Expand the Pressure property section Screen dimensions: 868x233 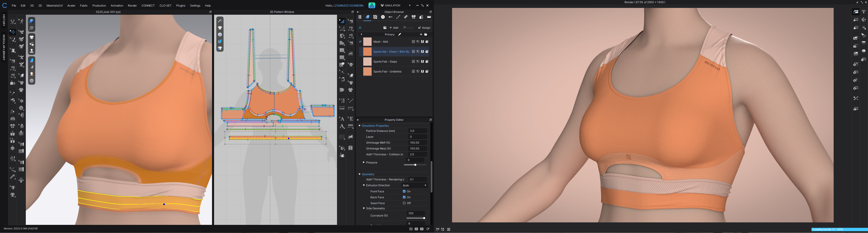363,163
